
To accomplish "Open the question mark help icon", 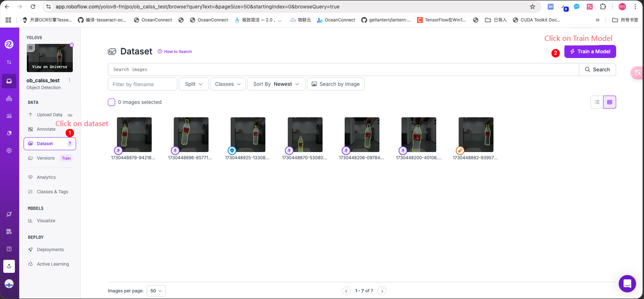I will (9, 249).
